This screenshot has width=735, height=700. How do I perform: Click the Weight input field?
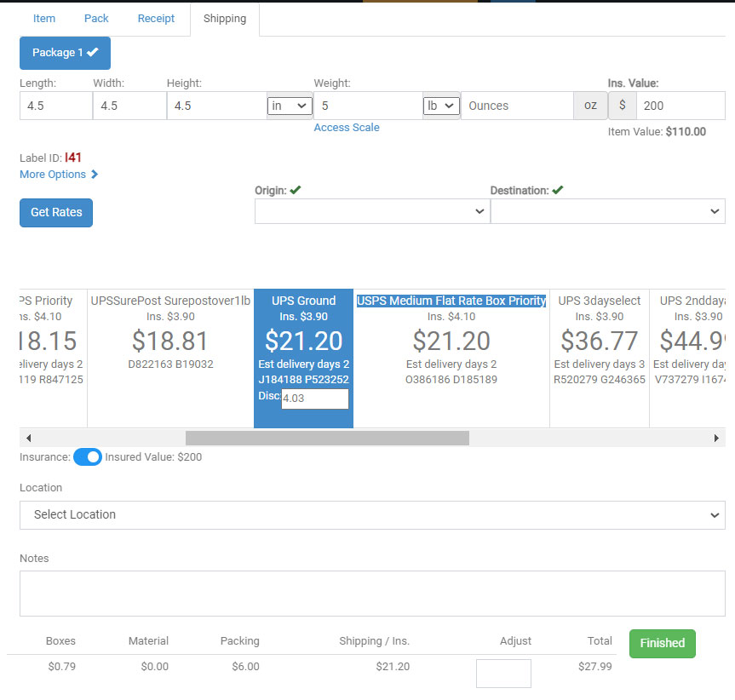point(368,106)
